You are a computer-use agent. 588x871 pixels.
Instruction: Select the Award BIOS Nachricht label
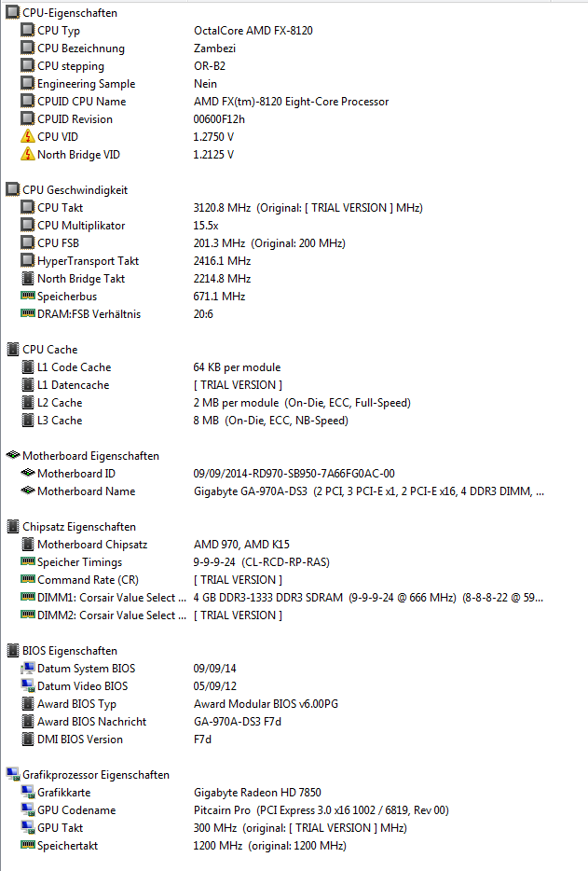(x=91, y=722)
